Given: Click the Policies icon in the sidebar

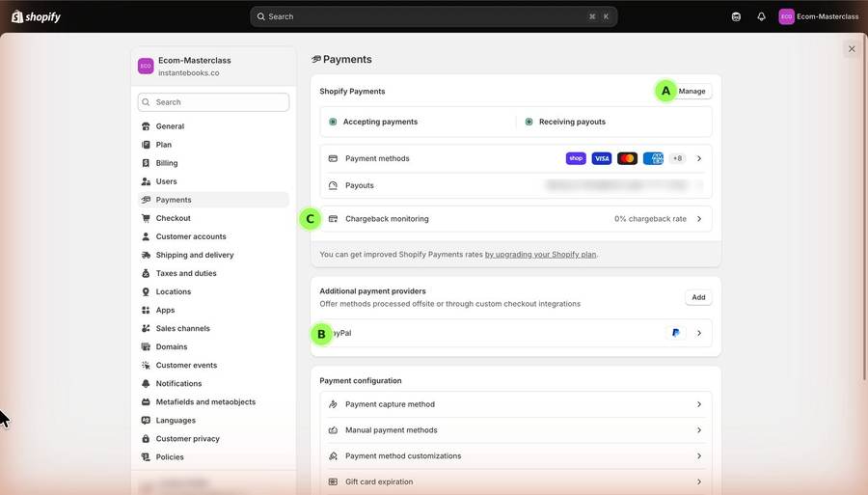Looking at the screenshot, I should point(146,456).
